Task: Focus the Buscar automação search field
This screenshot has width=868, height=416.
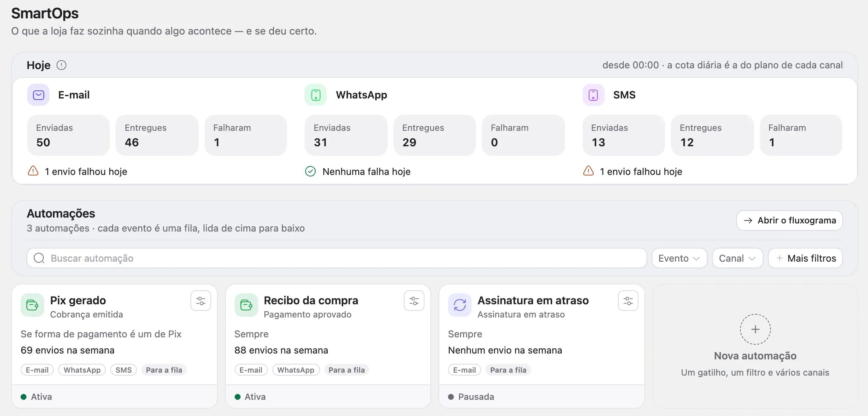Action: (337, 258)
